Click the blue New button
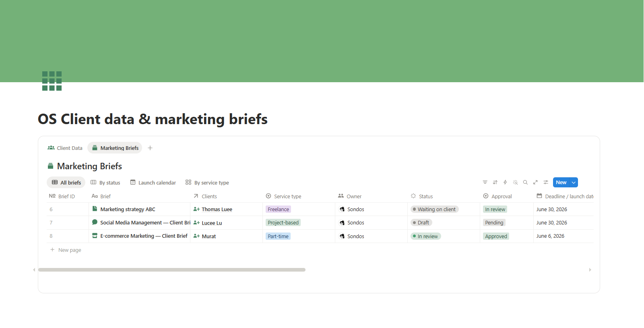The height and width of the screenshot is (328, 644). [561, 183]
